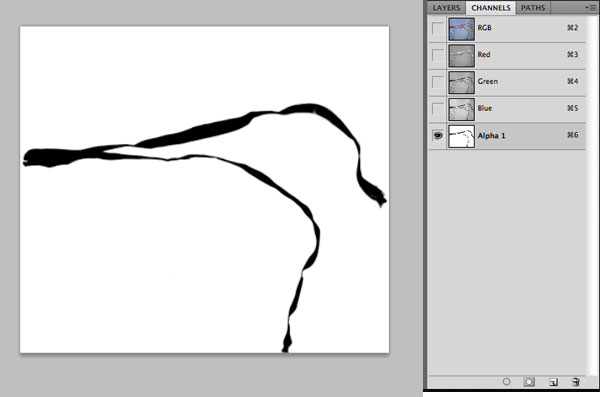Image resolution: width=600 pixels, height=397 pixels.
Task: Click the ⌘3 shortcut label
Action: click(572, 55)
